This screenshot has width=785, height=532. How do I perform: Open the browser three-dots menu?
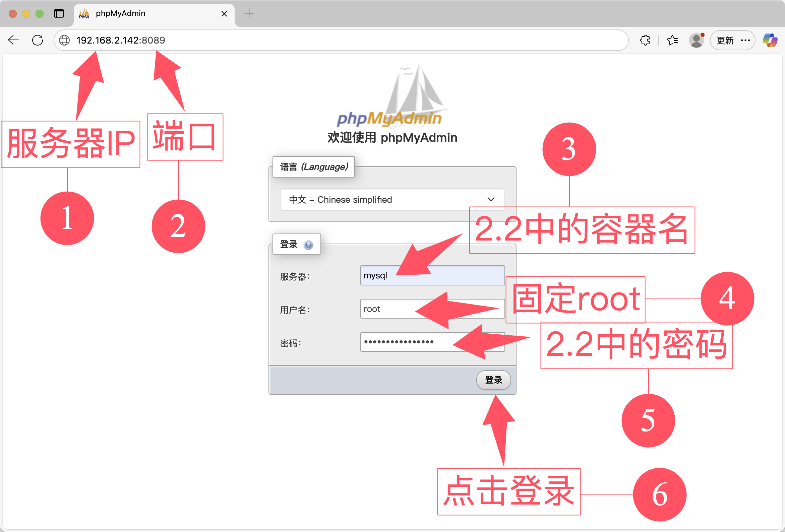click(x=745, y=40)
